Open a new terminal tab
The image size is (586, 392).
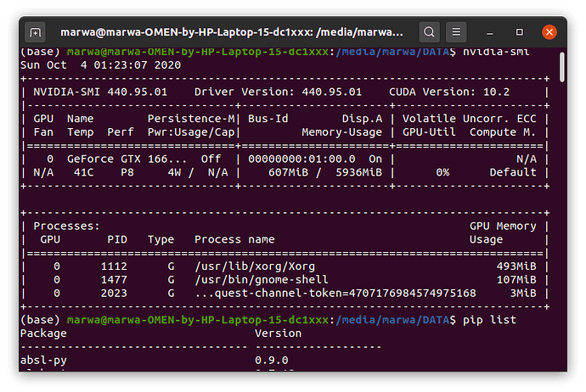pos(35,32)
